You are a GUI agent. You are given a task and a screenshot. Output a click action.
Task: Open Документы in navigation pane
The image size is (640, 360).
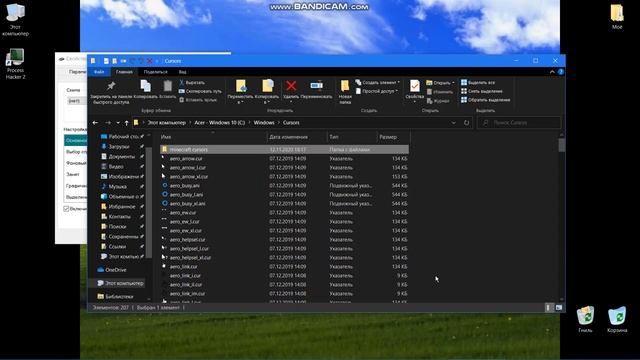(x=122, y=157)
